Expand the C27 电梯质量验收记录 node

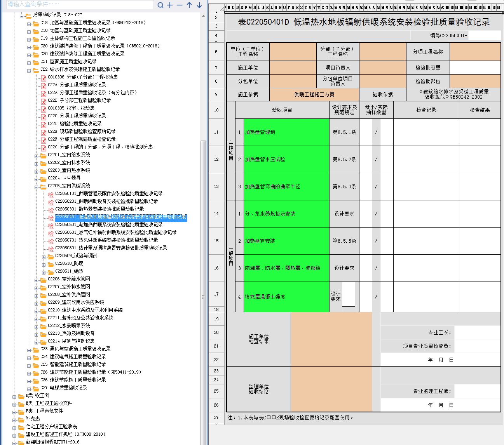pos(29,389)
